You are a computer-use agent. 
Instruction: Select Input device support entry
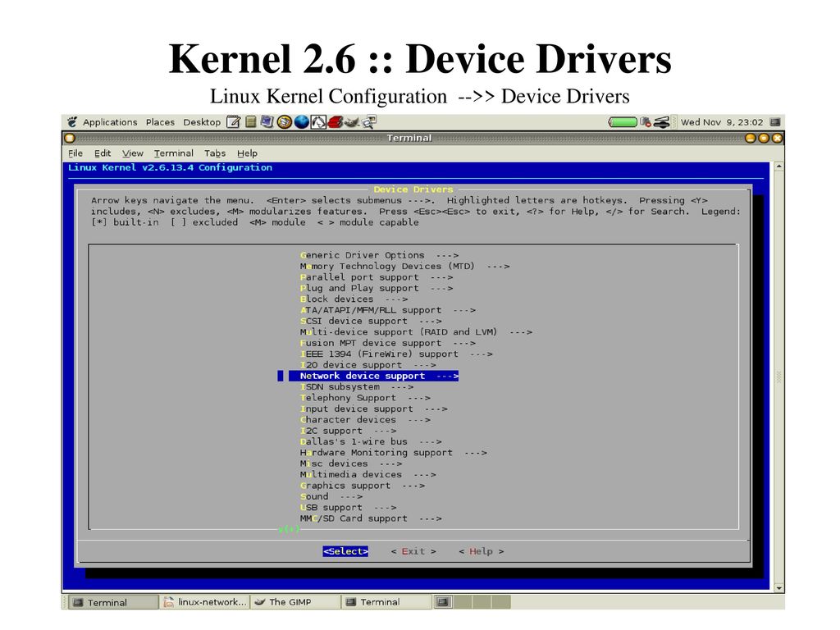tap(373, 409)
